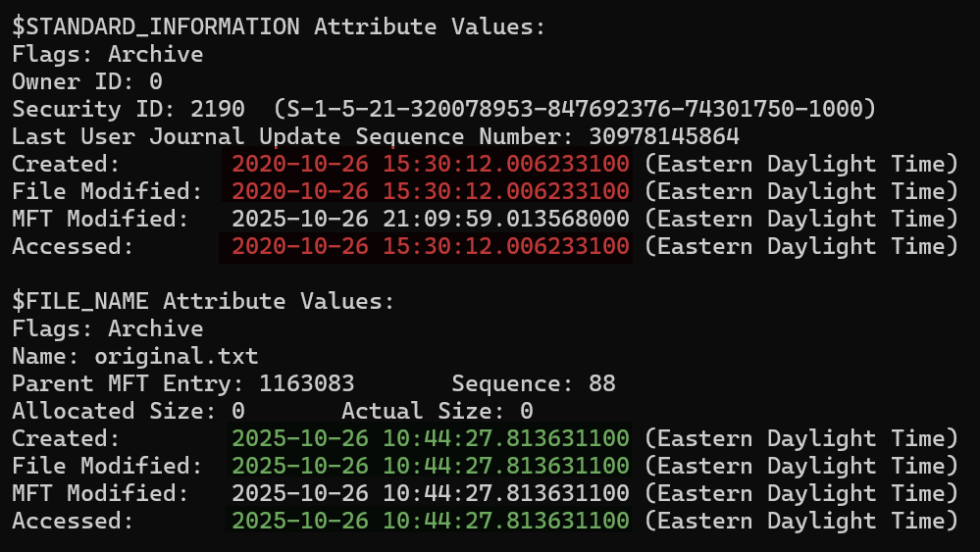Click the red File Modified timestamp
This screenshot has height=552, width=980.
431,191
